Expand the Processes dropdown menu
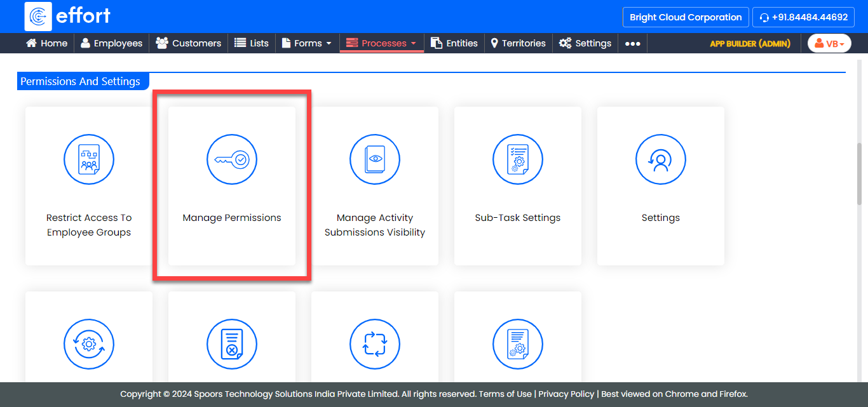 click(x=382, y=43)
